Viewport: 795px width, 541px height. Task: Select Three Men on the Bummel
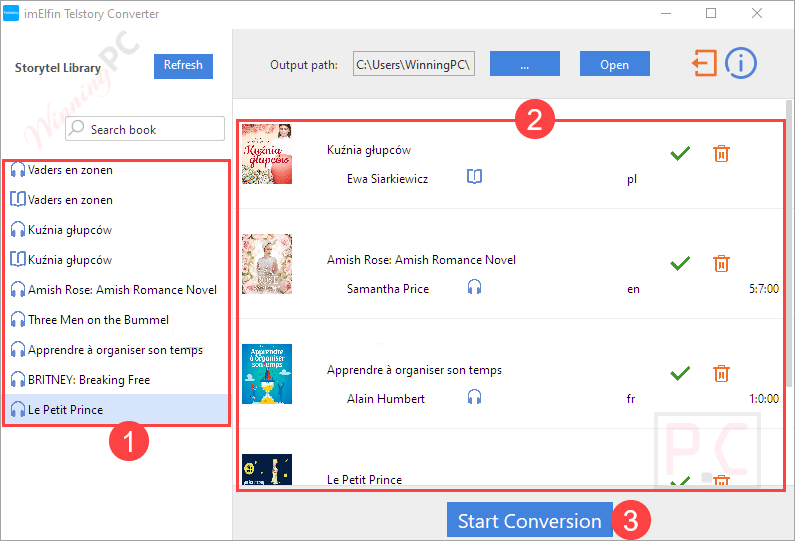(x=117, y=319)
